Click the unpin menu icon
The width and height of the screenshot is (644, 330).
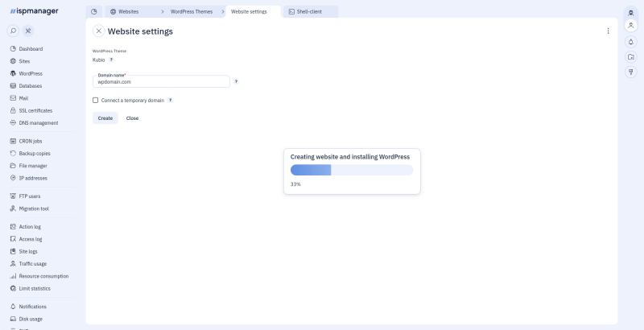pos(28,31)
